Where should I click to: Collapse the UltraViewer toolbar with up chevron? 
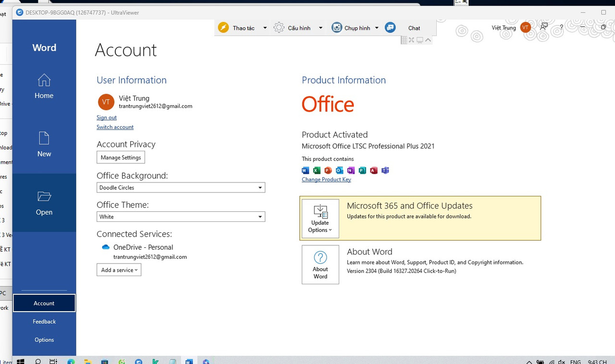point(428,40)
